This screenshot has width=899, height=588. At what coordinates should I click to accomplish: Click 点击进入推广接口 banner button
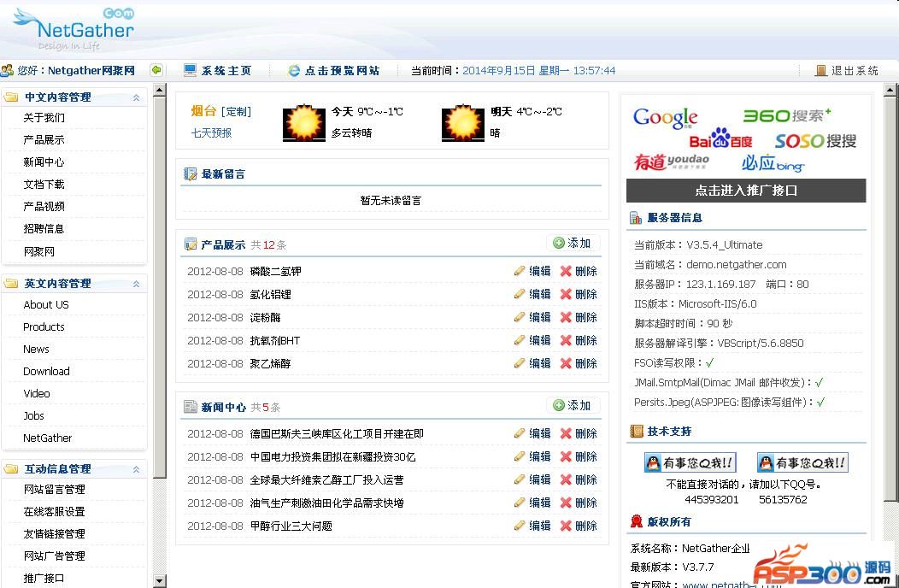click(x=746, y=191)
